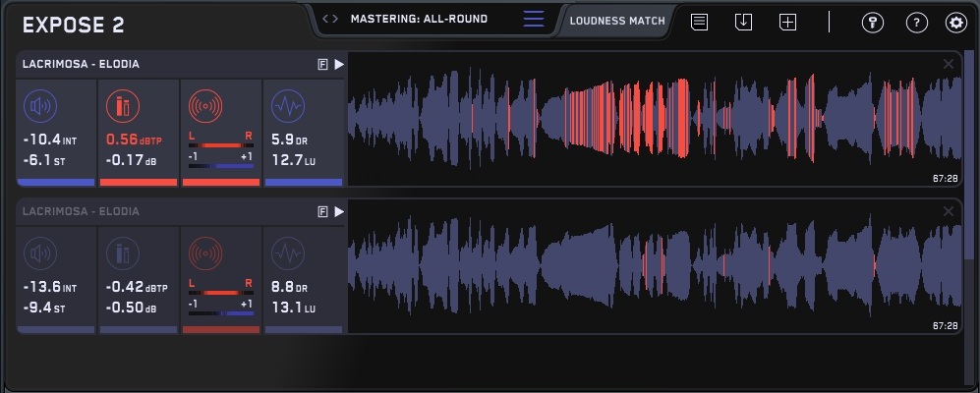Toggle the F filter button on first track
980x393 pixels.
click(x=321, y=65)
